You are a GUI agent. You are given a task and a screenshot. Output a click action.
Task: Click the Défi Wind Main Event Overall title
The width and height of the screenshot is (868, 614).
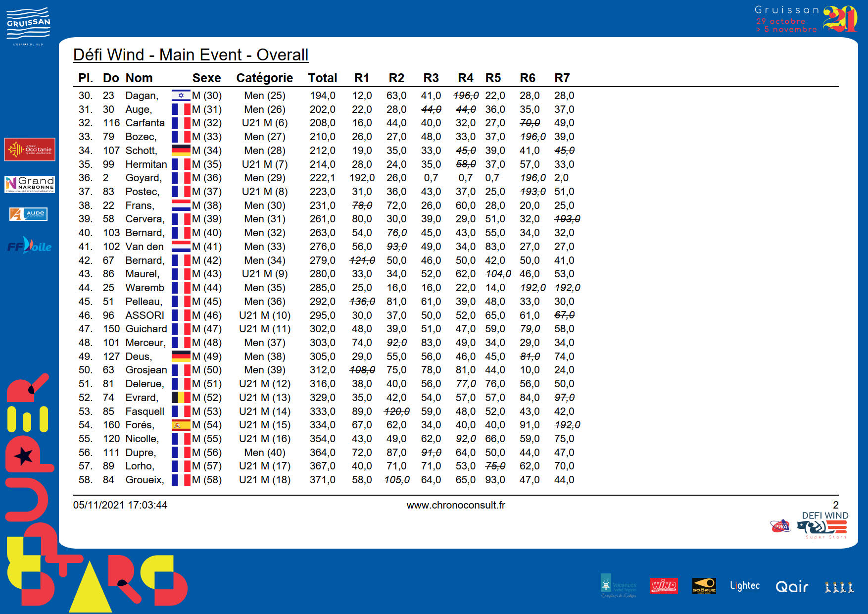click(191, 54)
